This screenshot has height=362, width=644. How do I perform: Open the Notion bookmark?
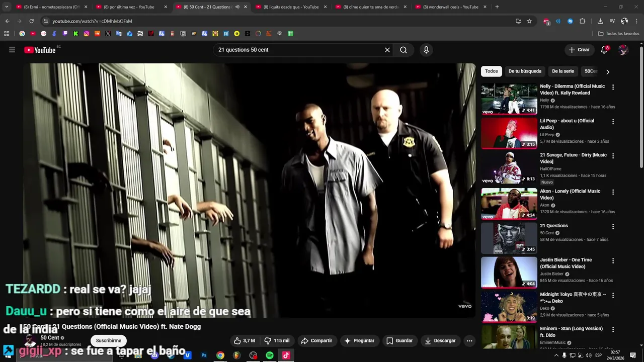[183, 34]
